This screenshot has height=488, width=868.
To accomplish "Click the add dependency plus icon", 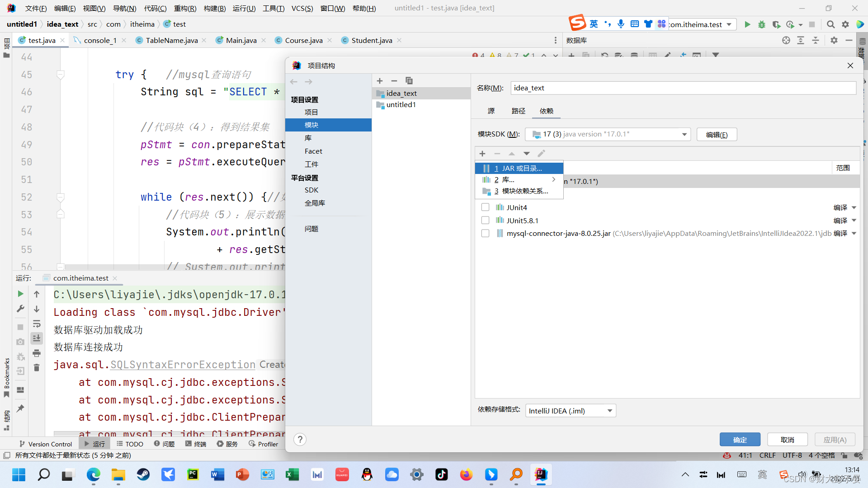I will coord(482,154).
